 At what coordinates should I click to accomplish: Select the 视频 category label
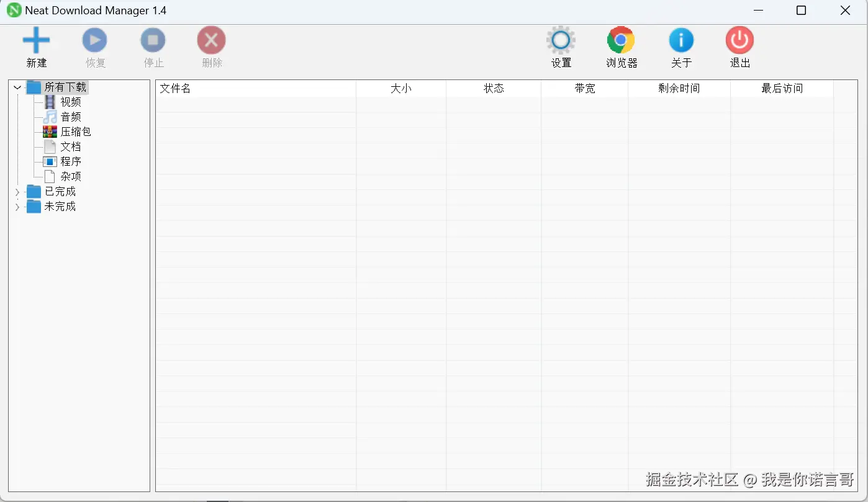click(71, 102)
